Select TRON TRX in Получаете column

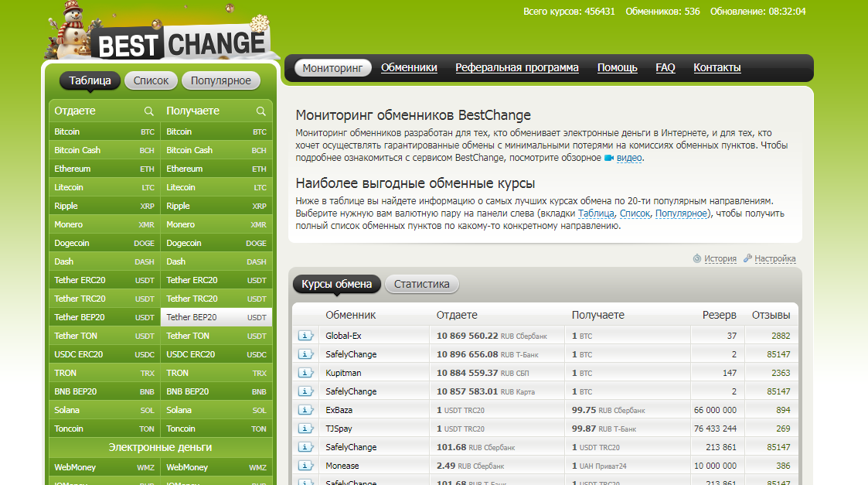click(216, 373)
